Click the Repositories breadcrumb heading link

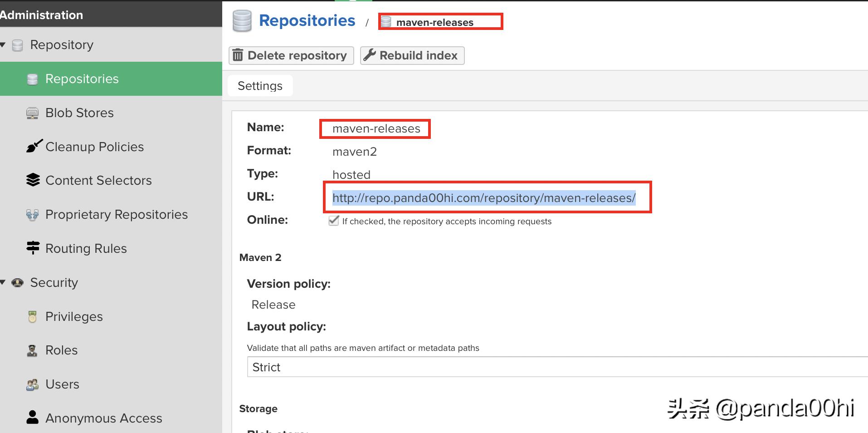coord(307,21)
